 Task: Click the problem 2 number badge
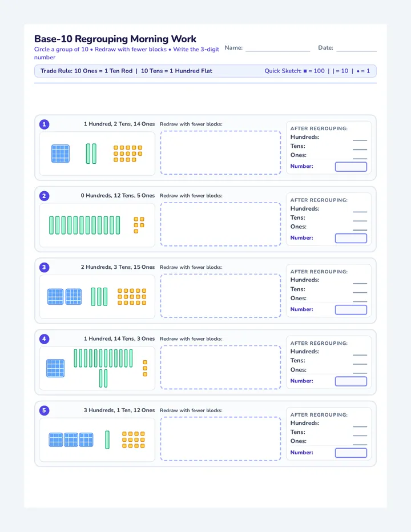44,196
